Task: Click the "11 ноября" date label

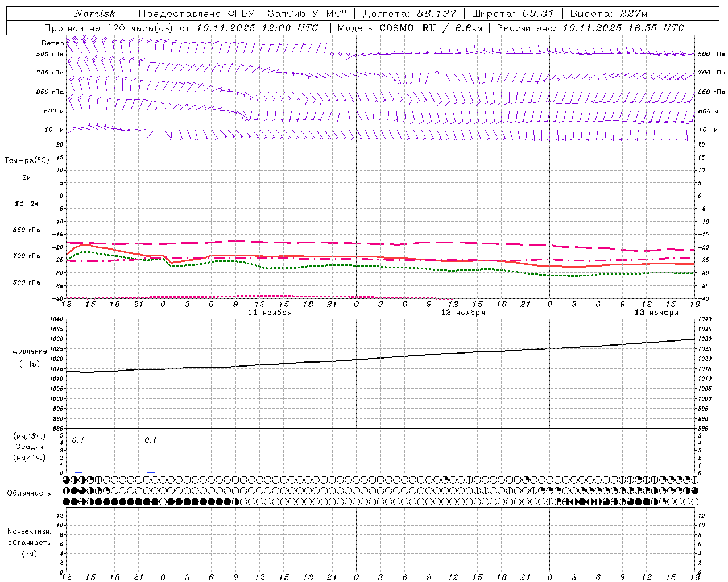Action: [x=270, y=313]
